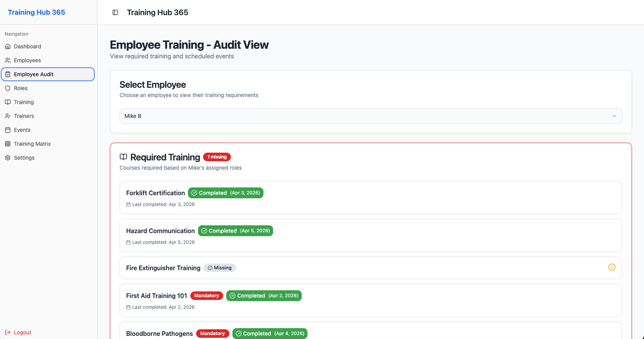Toggle the sidebar panel icon
Screen dimensions: 644x339
115,12
